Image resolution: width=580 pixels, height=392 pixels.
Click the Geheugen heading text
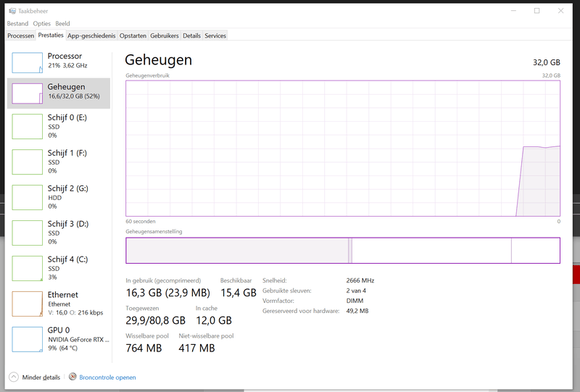(158, 60)
